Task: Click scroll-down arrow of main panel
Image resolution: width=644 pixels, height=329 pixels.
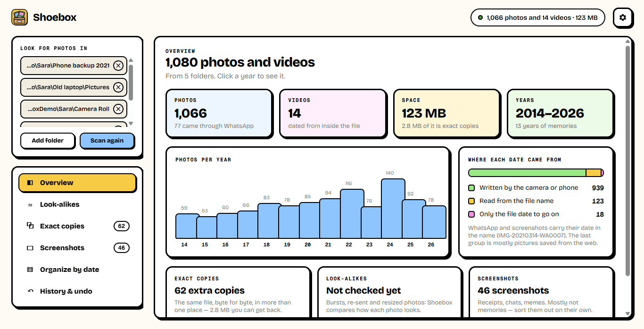Action: coord(627,313)
